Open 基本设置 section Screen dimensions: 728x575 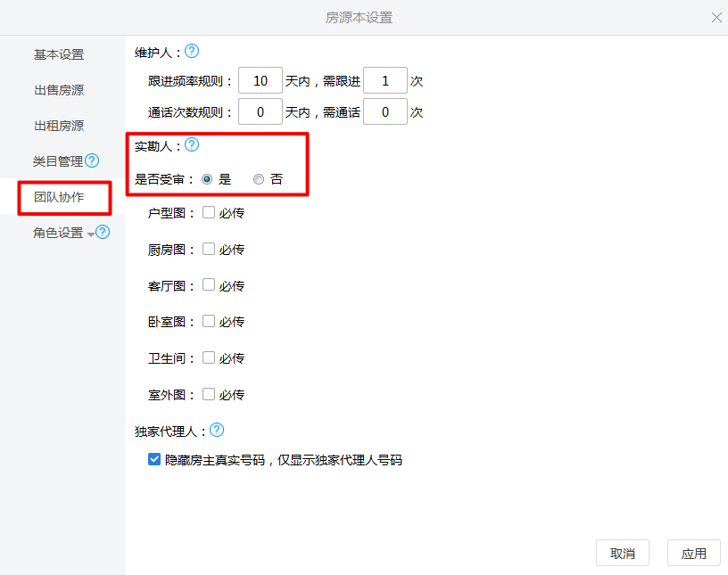(59, 54)
